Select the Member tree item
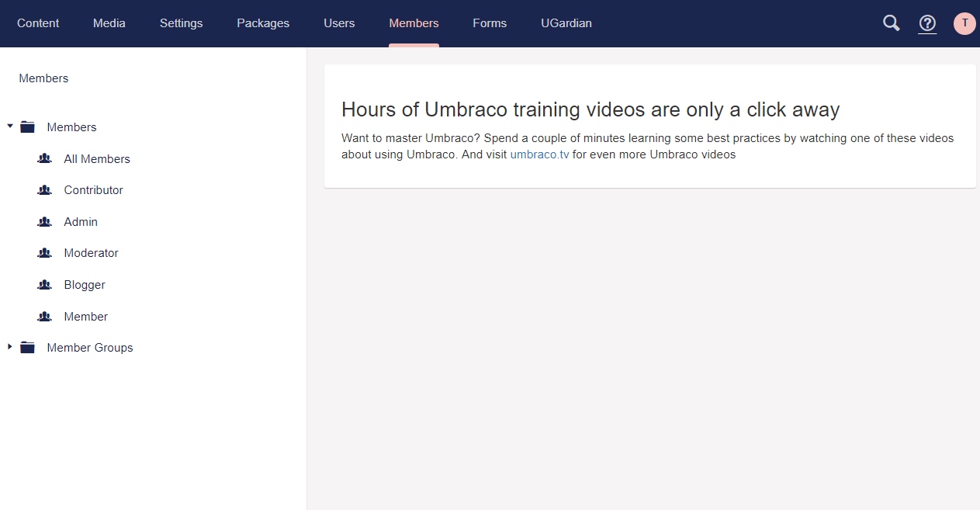 click(86, 317)
